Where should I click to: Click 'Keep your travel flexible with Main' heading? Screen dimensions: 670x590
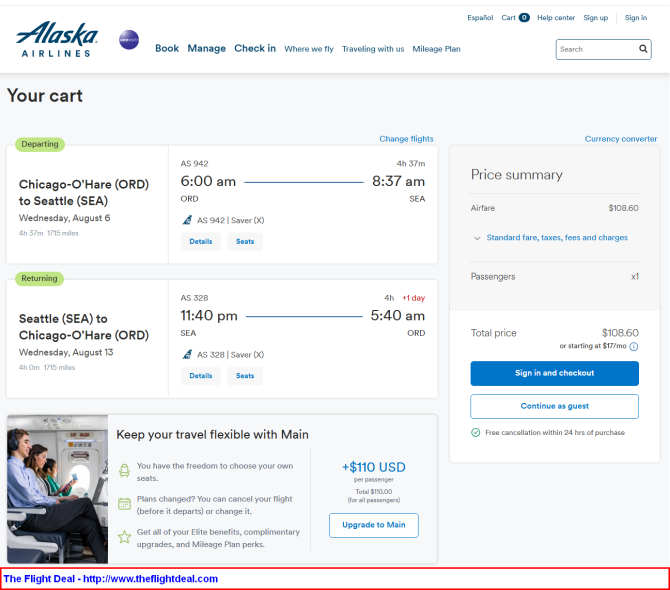pyautogui.click(x=212, y=434)
